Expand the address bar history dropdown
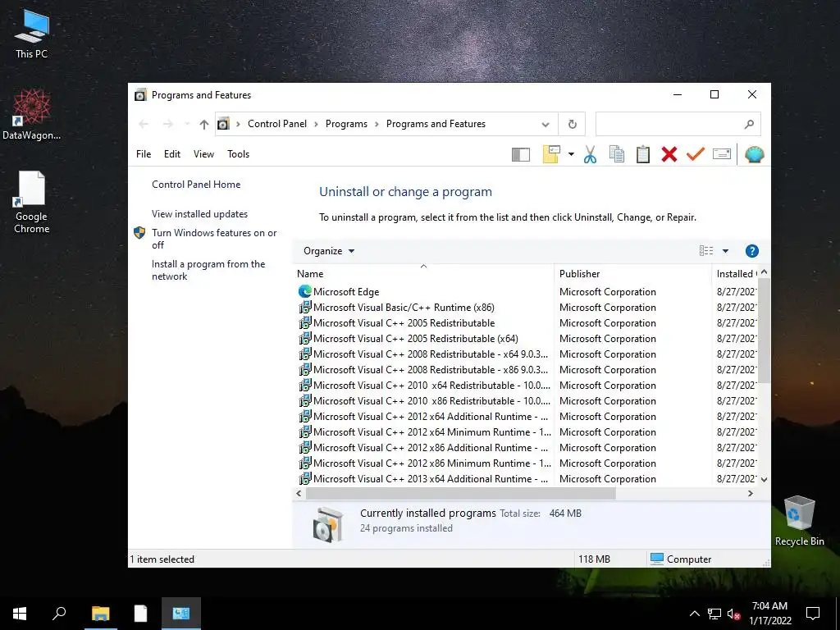The height and width of the screenshot is (630, 840). click(x=546, y=125)
